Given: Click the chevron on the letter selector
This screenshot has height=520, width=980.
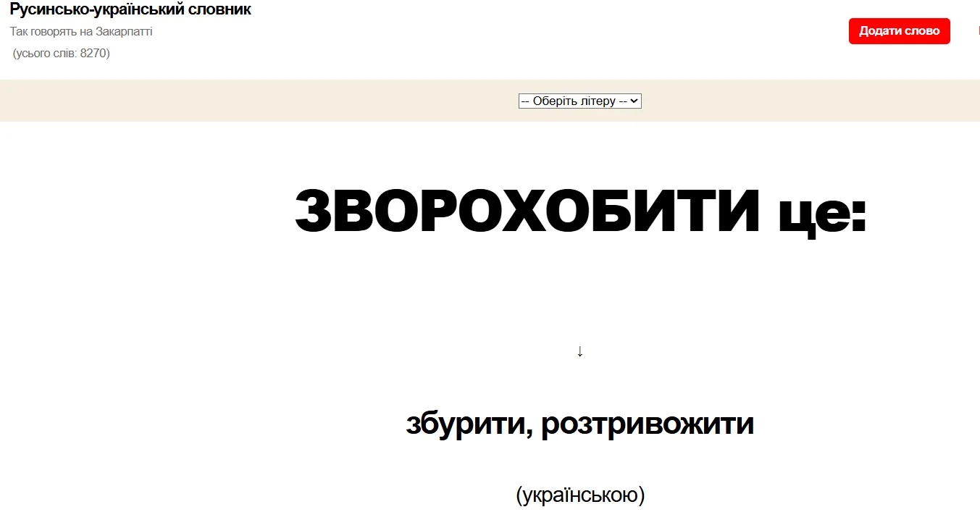Looking at the screenshot, I should tap(635, 101).
